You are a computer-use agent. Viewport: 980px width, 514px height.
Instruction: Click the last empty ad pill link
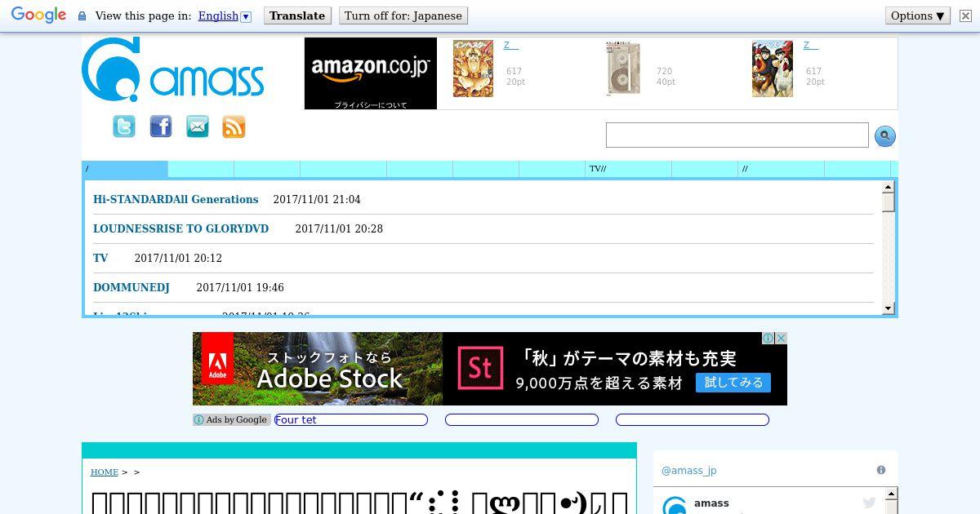(693, 419)
